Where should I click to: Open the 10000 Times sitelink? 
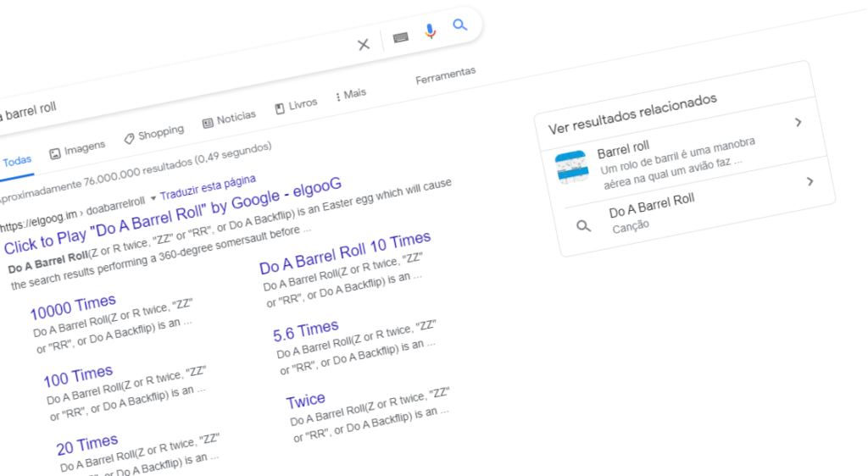[73, 306]
